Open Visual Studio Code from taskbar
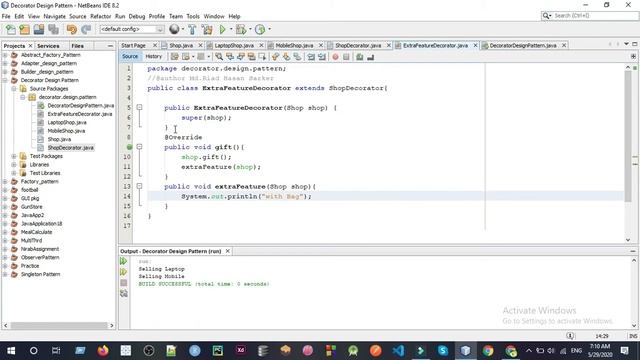 point(398,350)
